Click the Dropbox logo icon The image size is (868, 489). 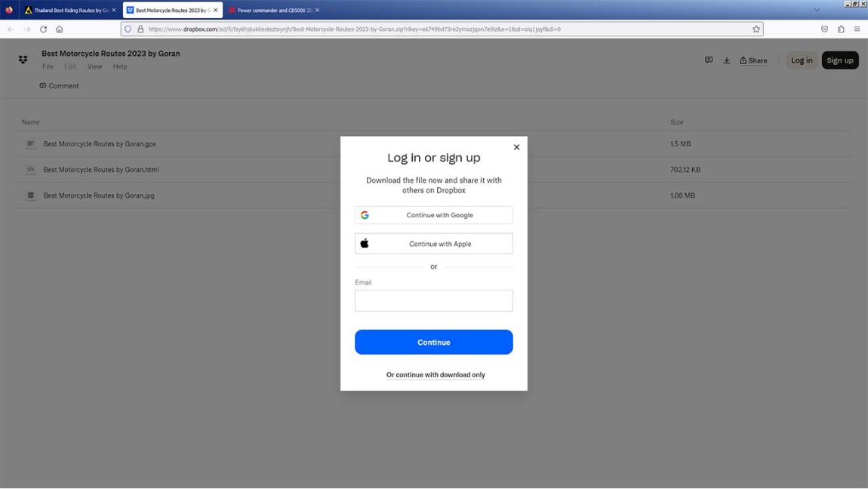(x=23, y=60)
